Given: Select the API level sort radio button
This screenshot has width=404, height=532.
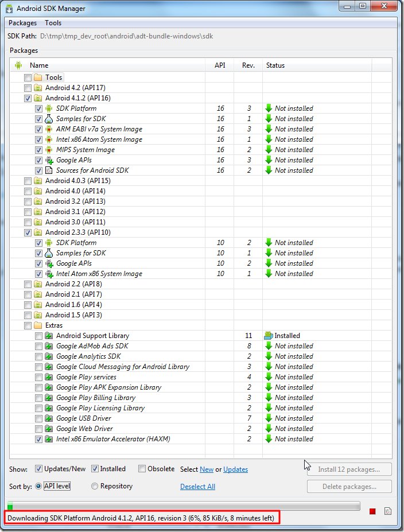Looking at the screenshot, I should coord(38,486).
